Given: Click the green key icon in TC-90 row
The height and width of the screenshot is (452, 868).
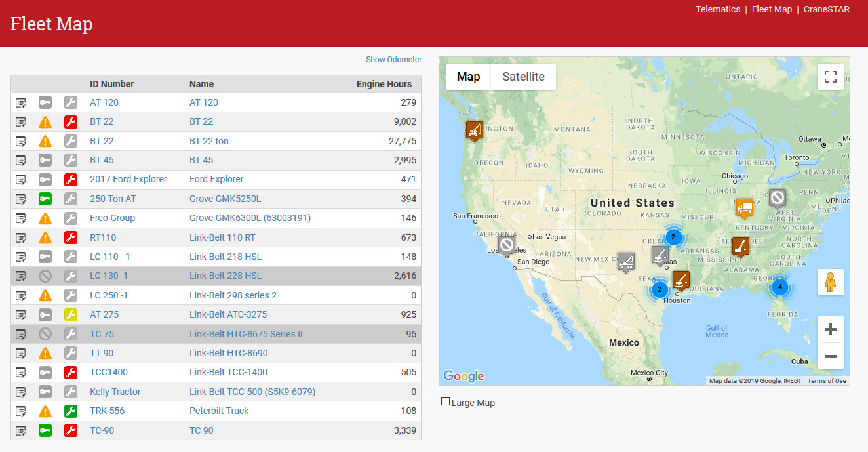Looking at the screenshot, I should click(45, 430).
